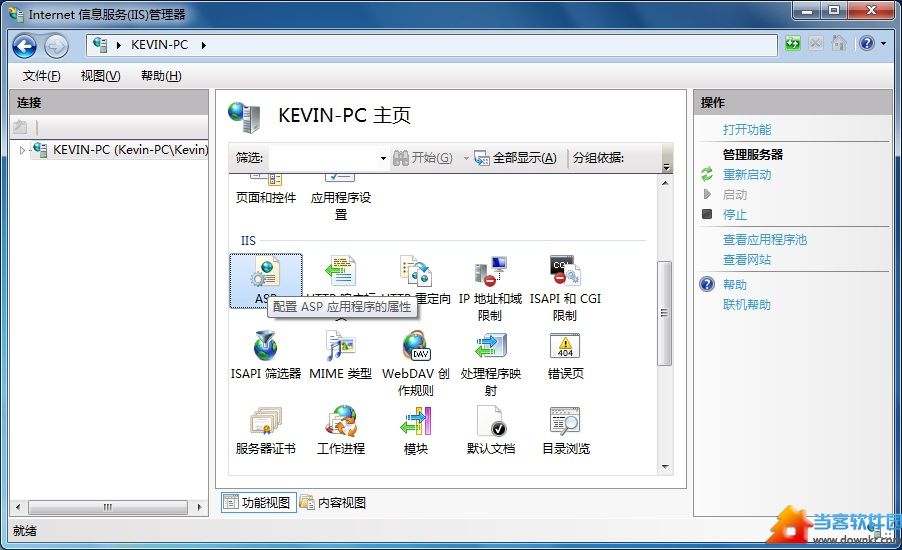
Task: Click connections pane scroll left arrow
Action: pos(18,507)
